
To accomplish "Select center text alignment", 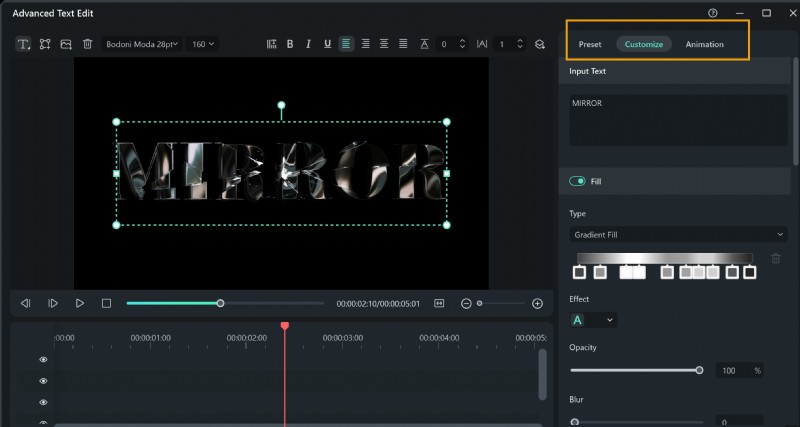I will pos(384,44).
